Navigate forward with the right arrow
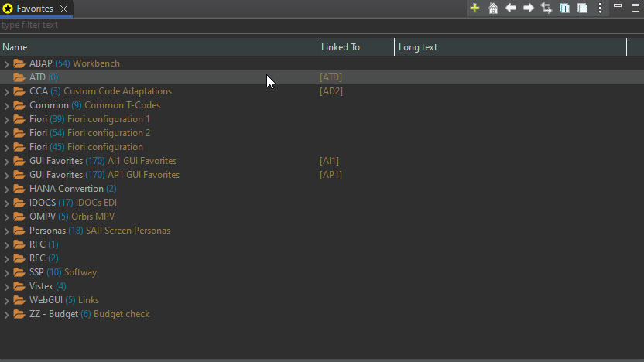This screenshot has height=362, width=644. (x=529, y=9)
